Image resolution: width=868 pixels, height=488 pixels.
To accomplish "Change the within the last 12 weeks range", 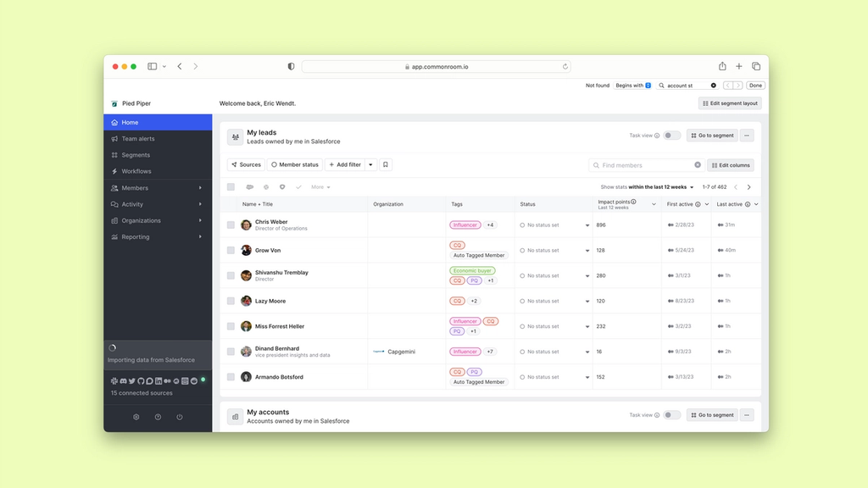I will click(661, 187).
